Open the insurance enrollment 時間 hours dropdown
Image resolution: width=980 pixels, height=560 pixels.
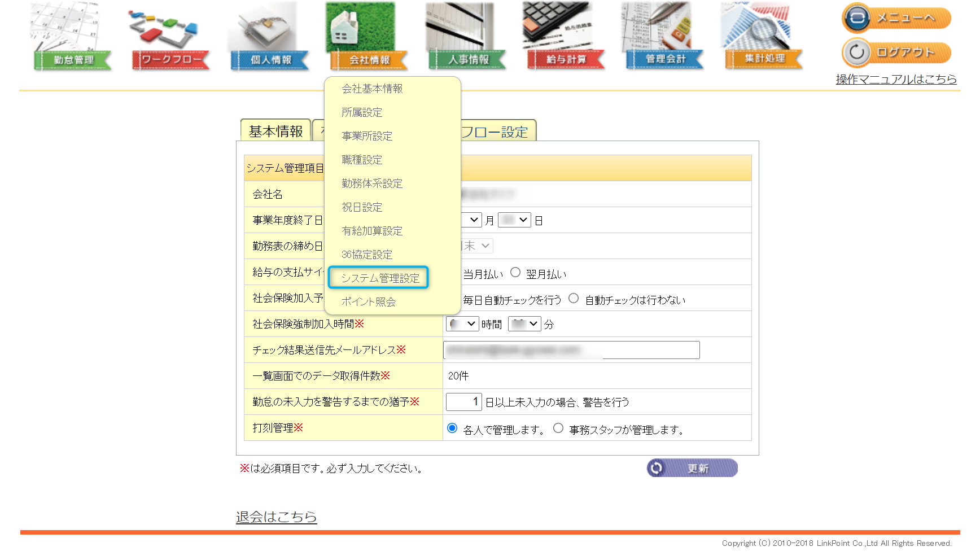462,324
